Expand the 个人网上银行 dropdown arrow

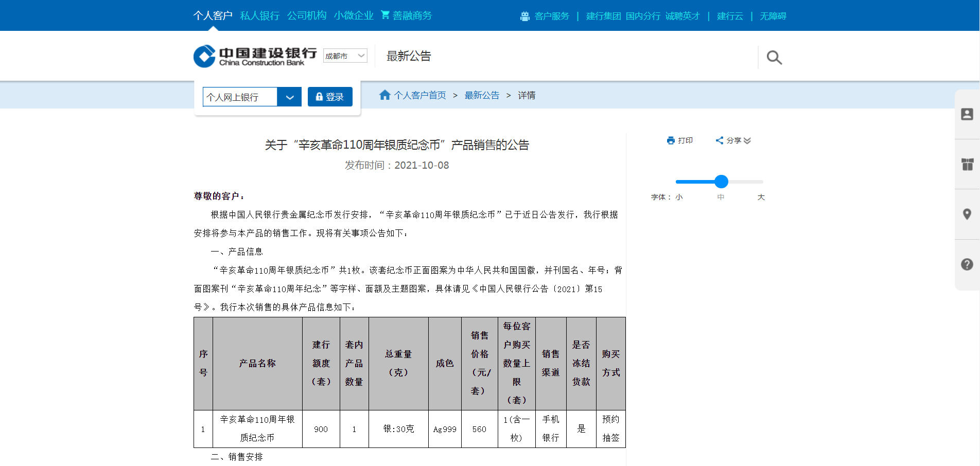(289, 97)
